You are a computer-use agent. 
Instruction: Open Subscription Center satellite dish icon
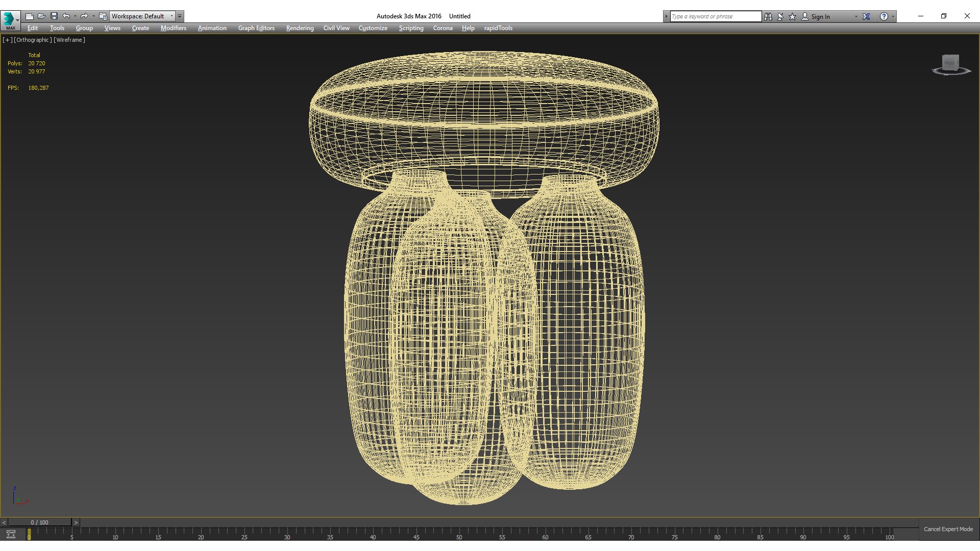780,16
